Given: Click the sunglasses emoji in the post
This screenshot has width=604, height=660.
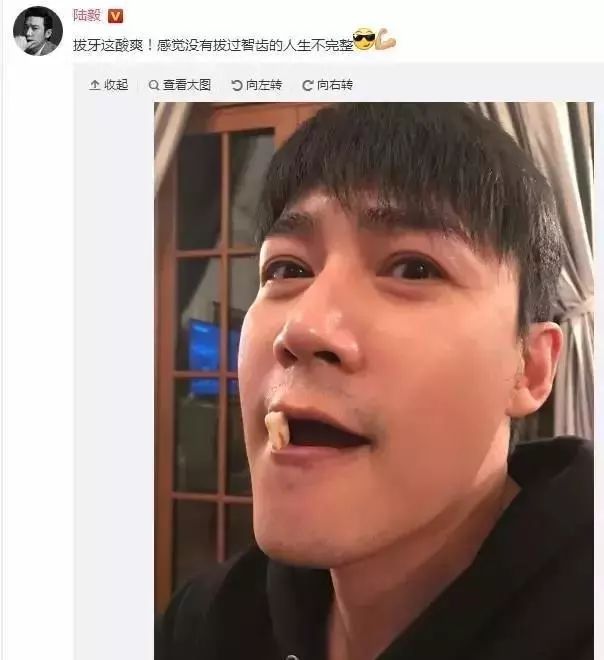Looking at the screenshot, I should click(x=364, y=40).
